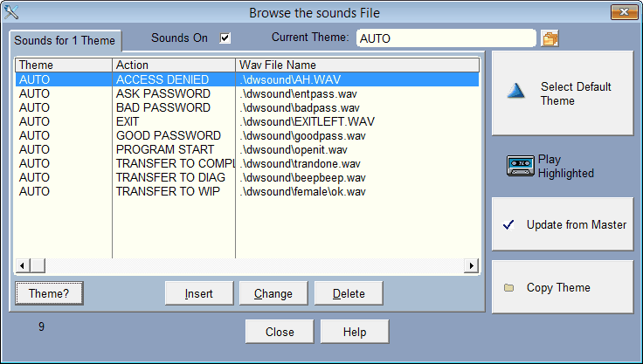The image size is (643, 364).
Task: Select the TRANSFER TO COMPL row
Action: [247, 163]
